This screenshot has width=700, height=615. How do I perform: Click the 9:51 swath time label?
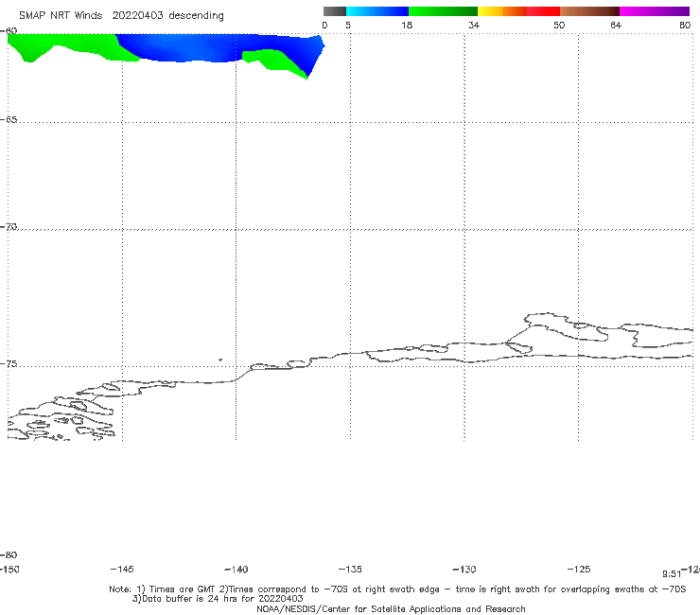[672, 574]
